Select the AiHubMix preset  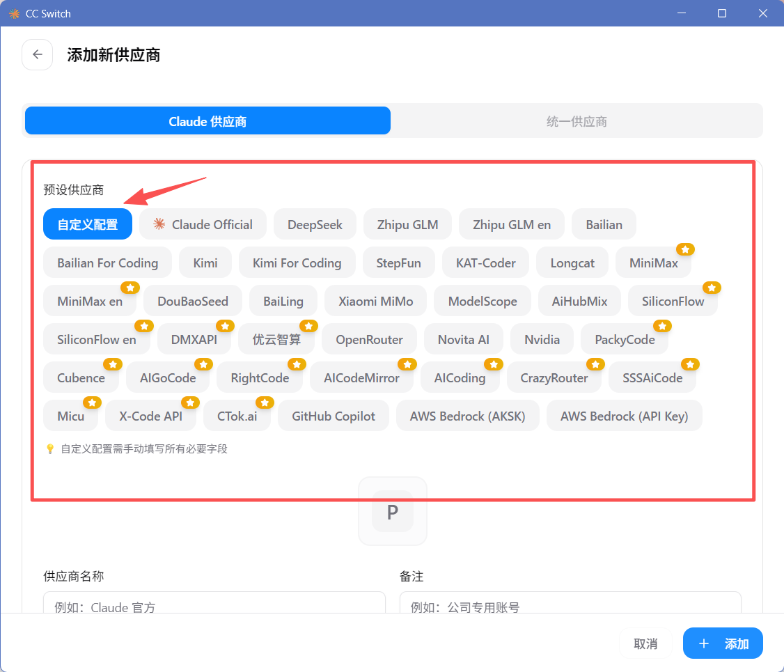(x=579, y=301)
